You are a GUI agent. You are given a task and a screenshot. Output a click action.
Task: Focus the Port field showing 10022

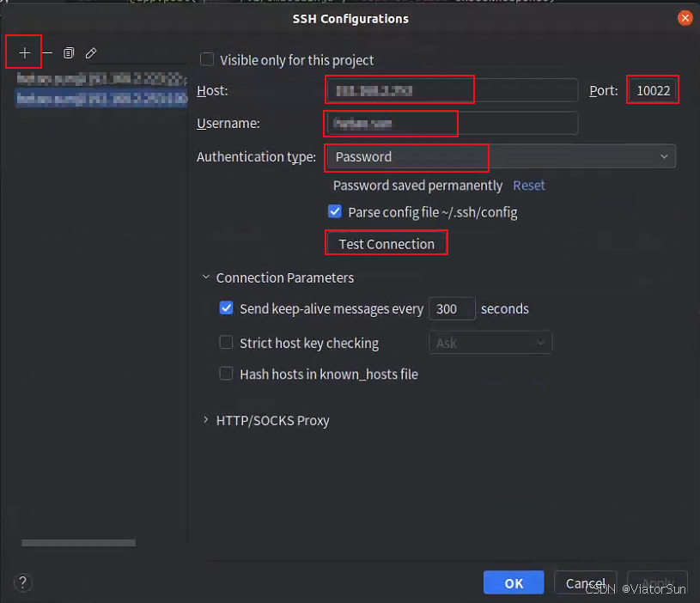(x=653, y=90)
